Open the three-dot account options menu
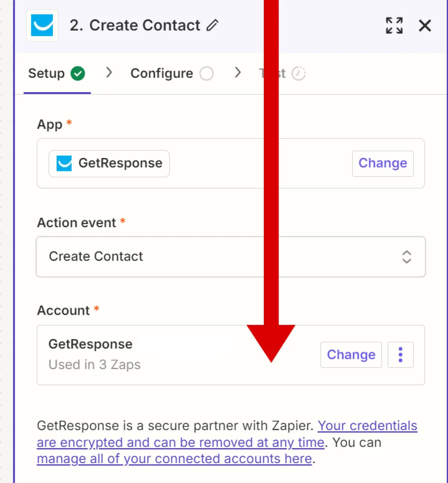 click(400, 355)
